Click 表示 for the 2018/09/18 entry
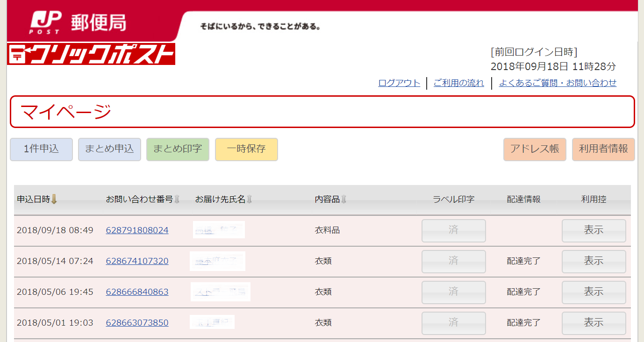Image resolution: width=644 pixels, height=342 pixels. click(x=594, y=231)
